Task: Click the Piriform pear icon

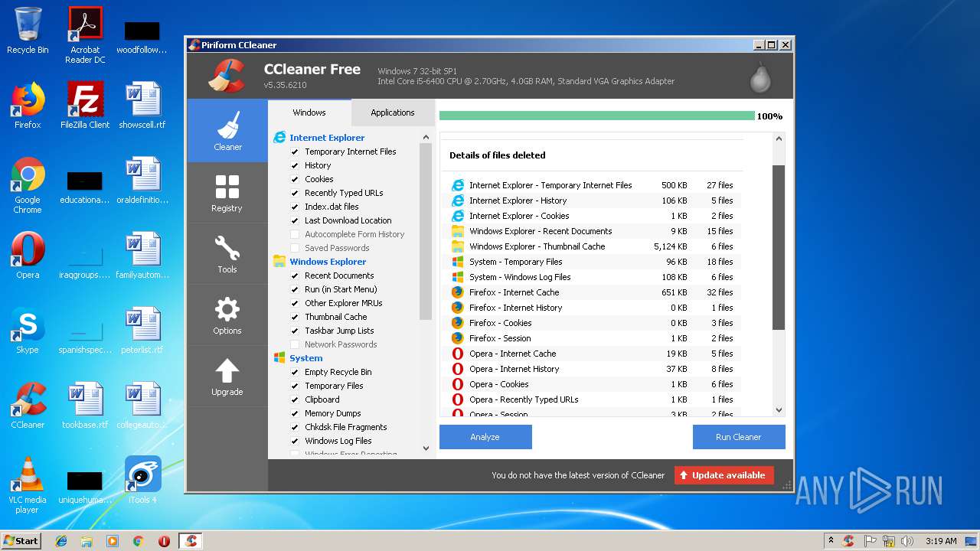Action: tap(760, 77)
